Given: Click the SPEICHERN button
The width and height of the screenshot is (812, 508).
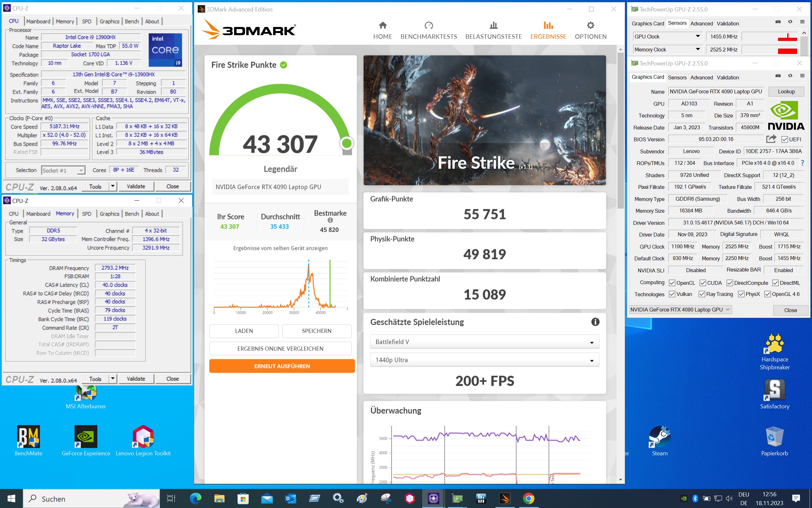Looking at the screenshot, I should click(317, 331).
